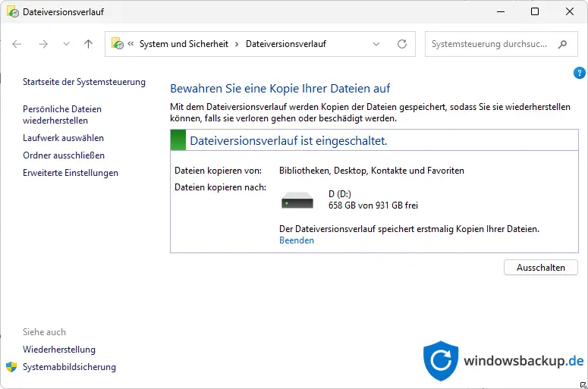The image size is (588, 389).
Task: Select 'Dateiversionsverlauf' breadcrumb item
Action: tap(285, 44)
